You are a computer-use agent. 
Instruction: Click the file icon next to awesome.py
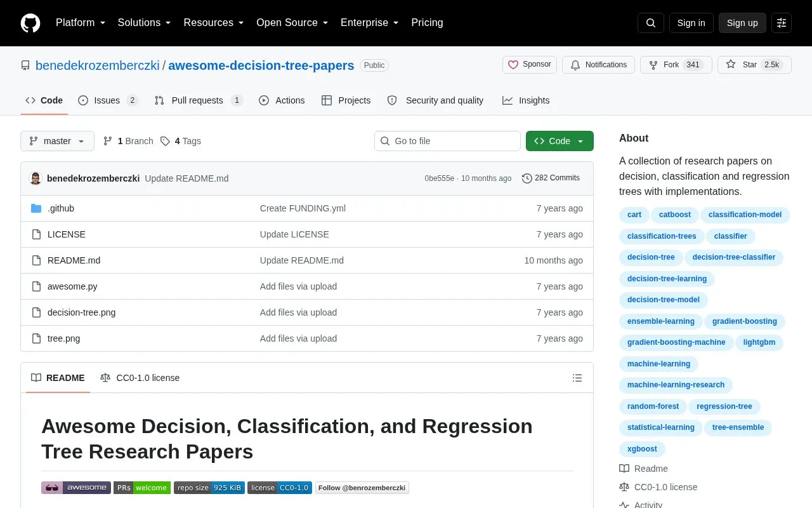click(36, 286)
